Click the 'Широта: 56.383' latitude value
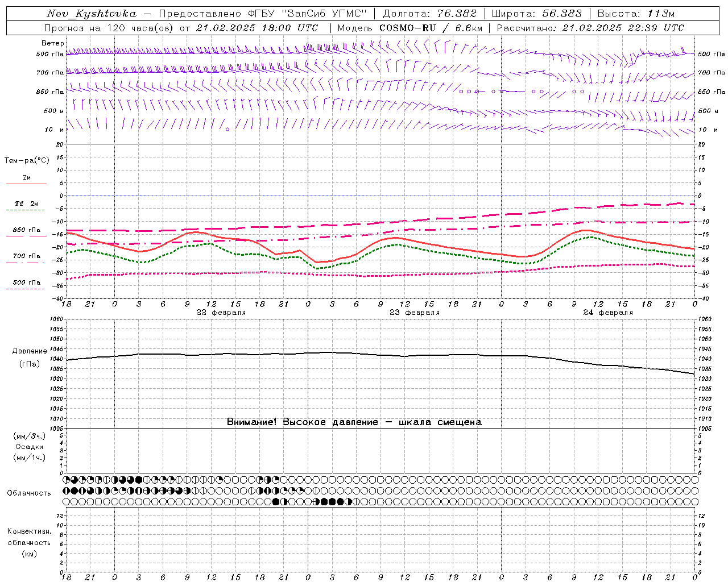 coord(537,14)
